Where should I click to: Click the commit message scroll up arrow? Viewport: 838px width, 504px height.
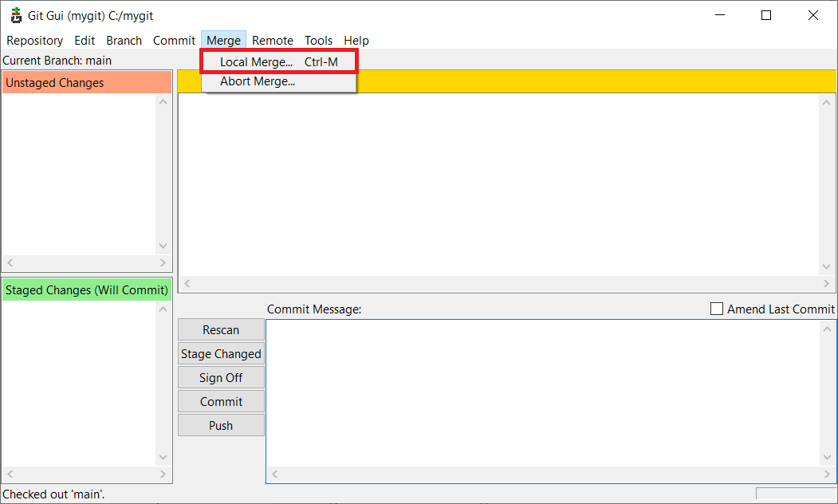click(x=828, y=329)
